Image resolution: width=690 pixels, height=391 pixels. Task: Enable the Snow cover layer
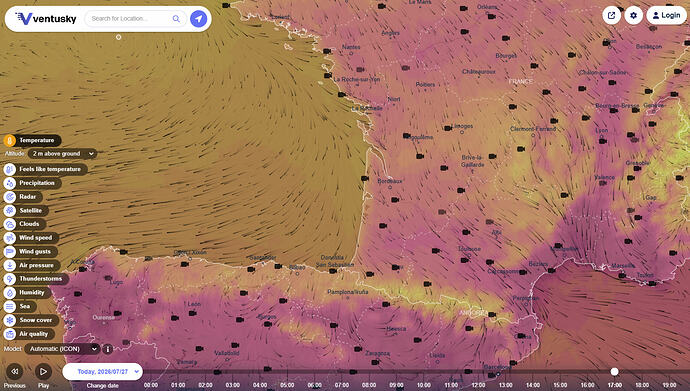pos(31,320)
